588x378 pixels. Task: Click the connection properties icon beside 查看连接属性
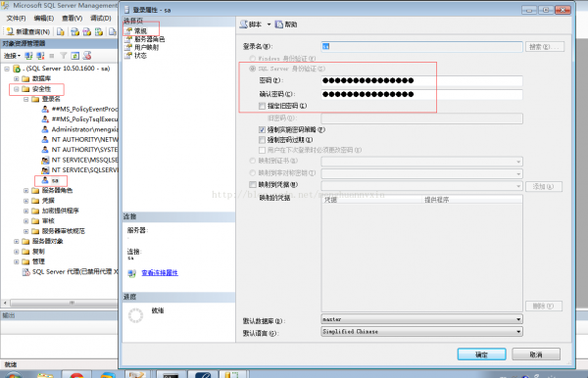tap(131, 273)
